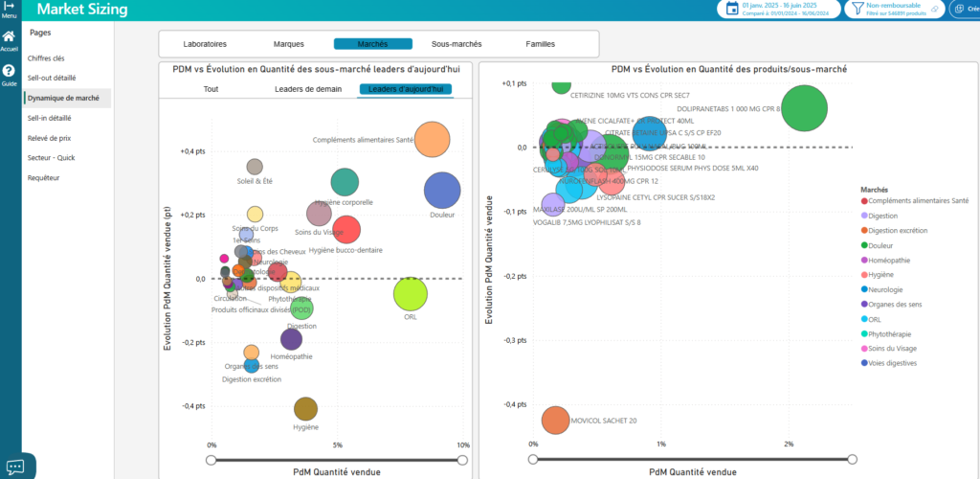Select the Homéopathie legend entry
The image size is (980, 479).
tap(885, 261)
